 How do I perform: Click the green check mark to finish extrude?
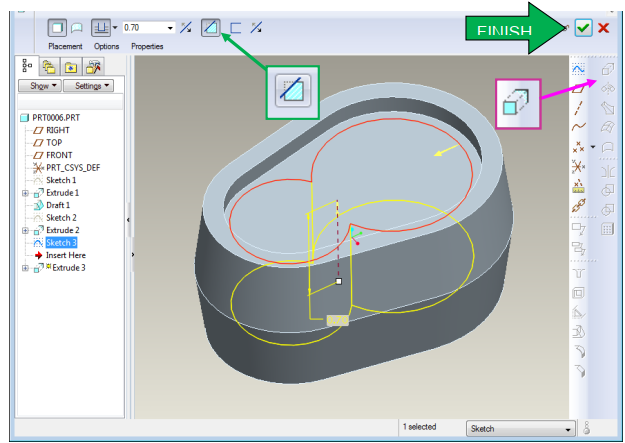583,28
